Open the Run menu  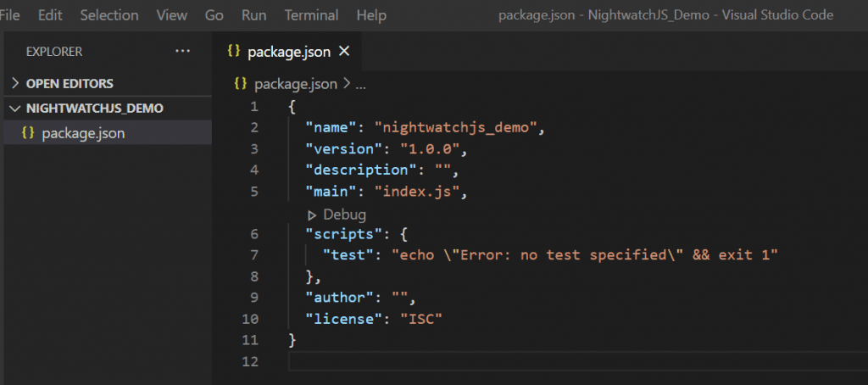pos(253,15)
